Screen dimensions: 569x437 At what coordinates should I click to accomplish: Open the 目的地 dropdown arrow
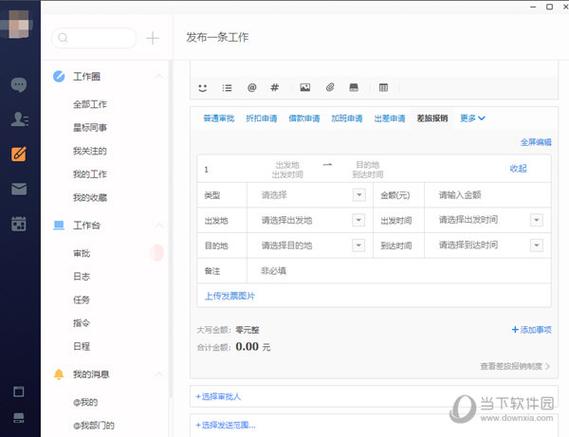359,245
